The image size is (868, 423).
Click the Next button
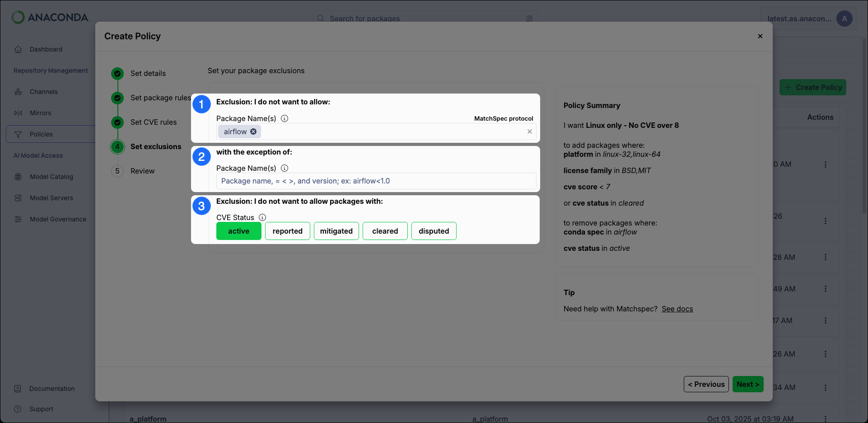pos(747,384)
